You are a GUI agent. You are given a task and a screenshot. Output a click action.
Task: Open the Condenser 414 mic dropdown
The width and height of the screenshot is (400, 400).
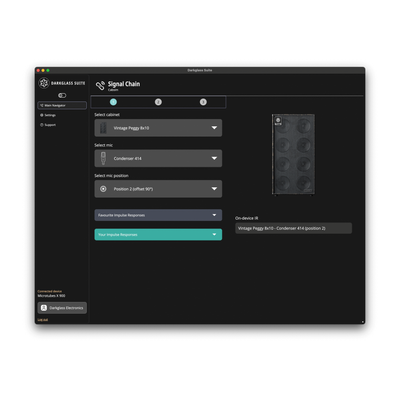coord(158,158)
